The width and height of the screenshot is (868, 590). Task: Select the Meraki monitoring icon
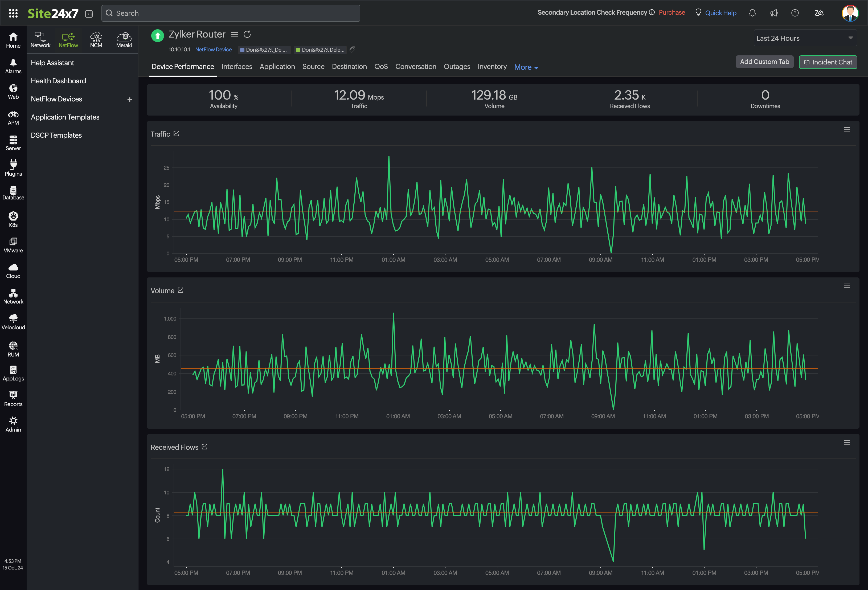(124, 40)
